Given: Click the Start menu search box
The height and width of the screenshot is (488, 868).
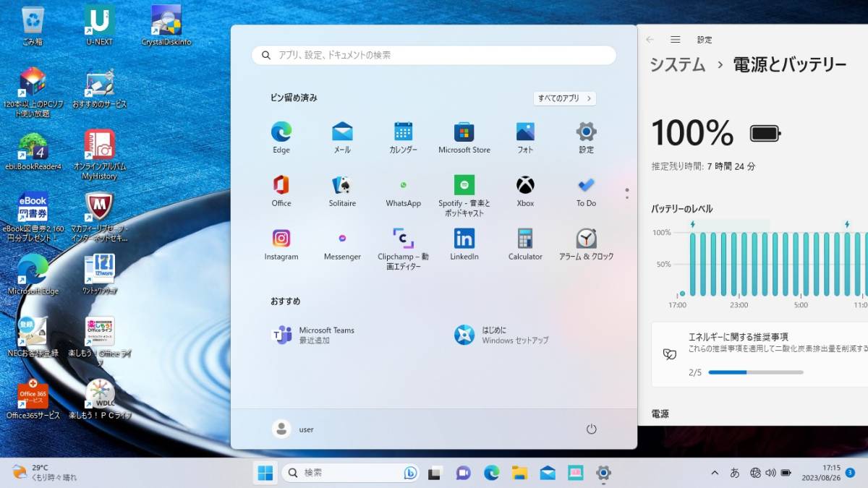Looking at the screenshot, I should (434, 55).
